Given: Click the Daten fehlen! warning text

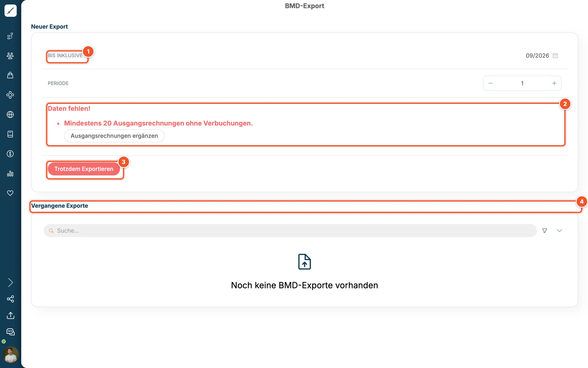Looking at the screenshot, I should [x=69, y=109].
